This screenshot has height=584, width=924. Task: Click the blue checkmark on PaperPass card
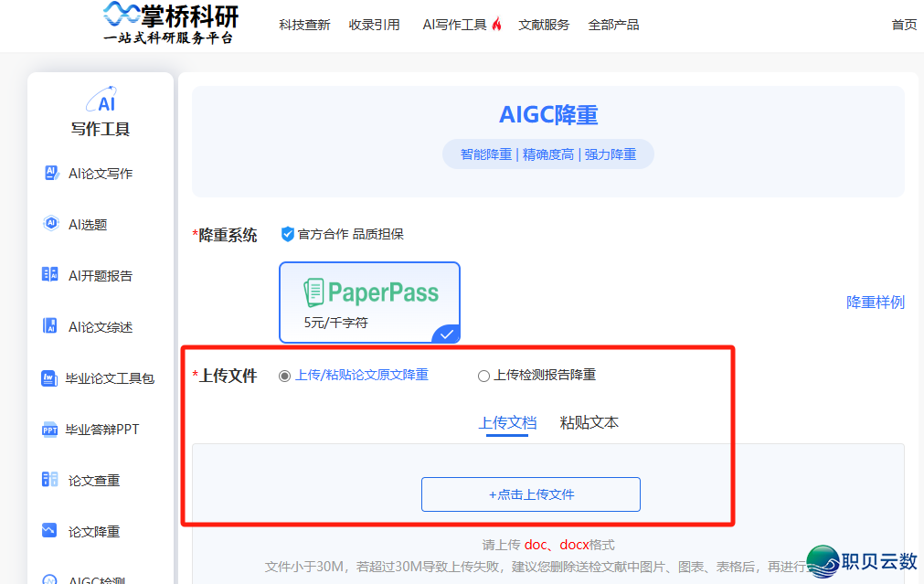pyautogui.click(x=446, y=334)
